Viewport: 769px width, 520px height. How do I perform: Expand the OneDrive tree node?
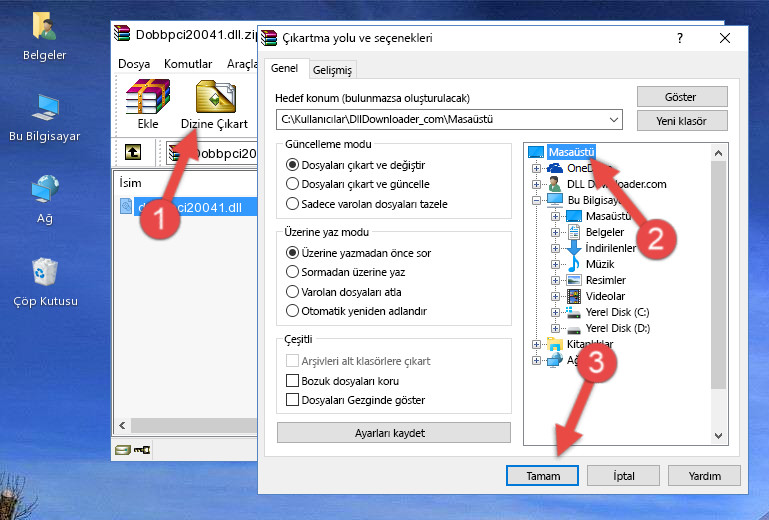point(536,168)
